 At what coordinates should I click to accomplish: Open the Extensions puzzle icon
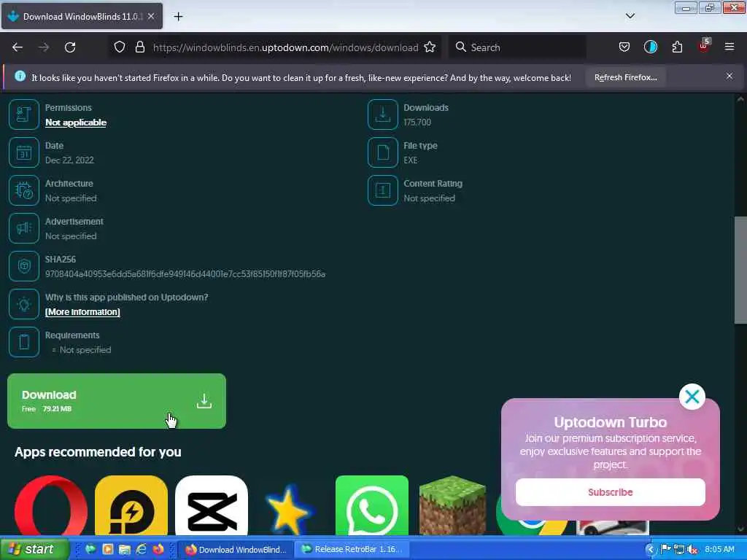677,47
